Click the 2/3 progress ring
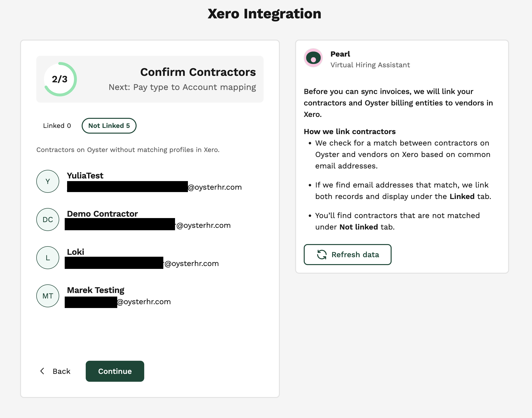 click(60, 79)
